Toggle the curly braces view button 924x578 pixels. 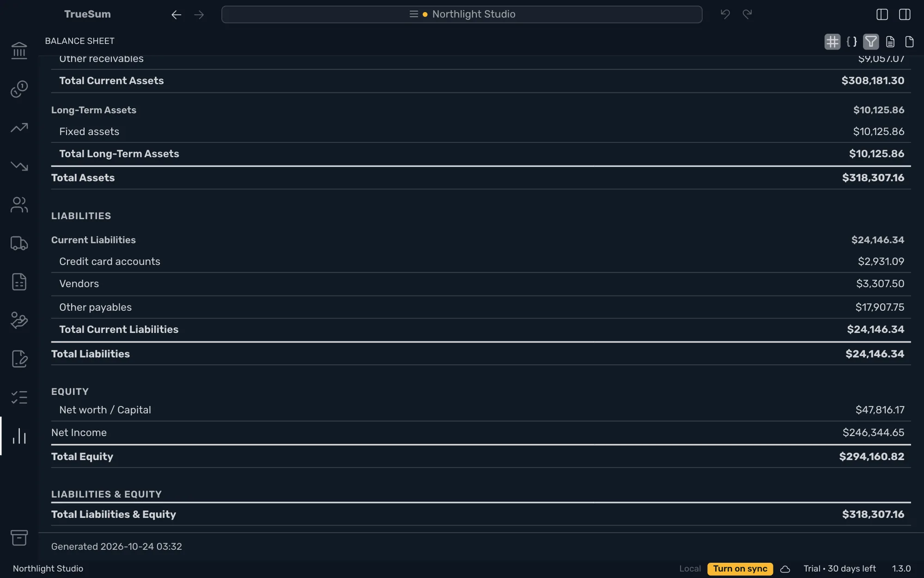pos(851,42)
